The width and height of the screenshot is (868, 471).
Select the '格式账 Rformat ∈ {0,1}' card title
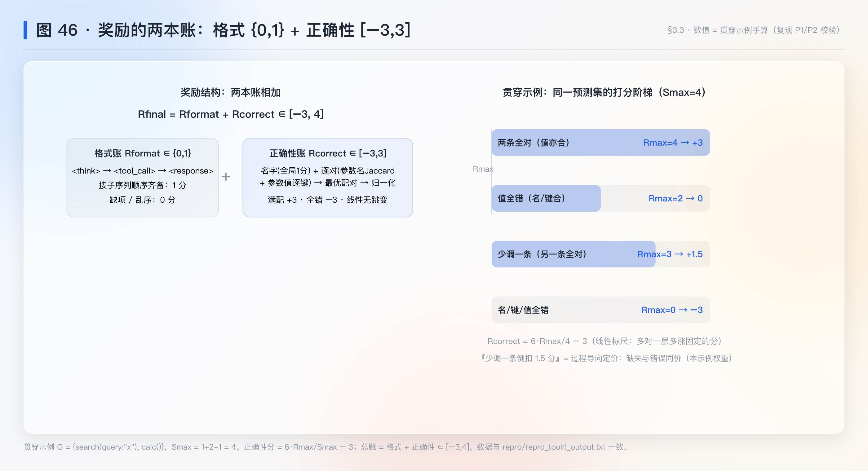(143, 153)
